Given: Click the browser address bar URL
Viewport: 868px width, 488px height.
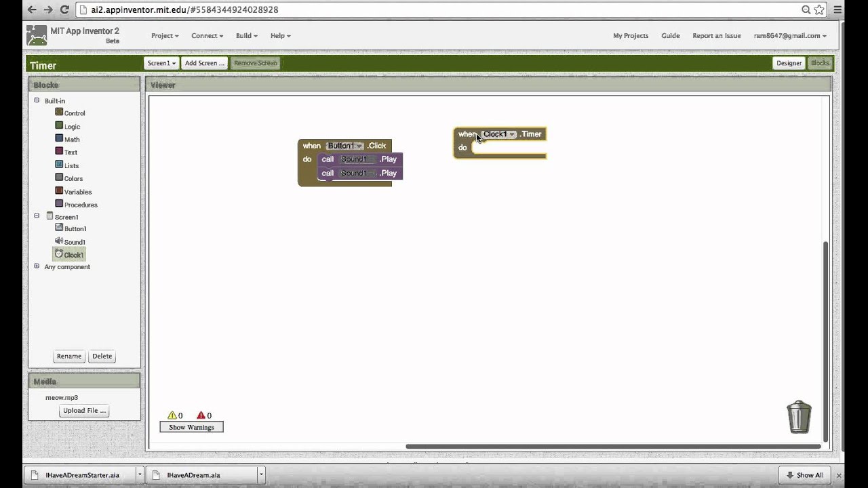Looking at the screenshot, I should click(x=184, y=9).
